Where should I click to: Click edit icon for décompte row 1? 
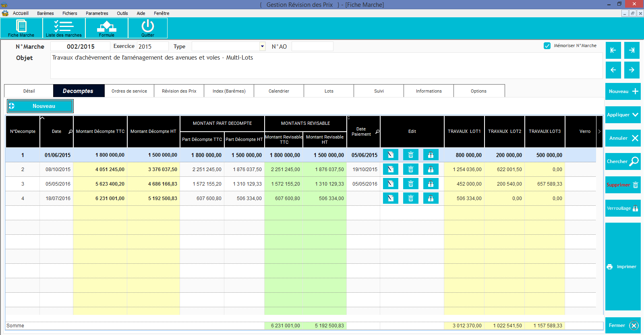coord(390,155)
